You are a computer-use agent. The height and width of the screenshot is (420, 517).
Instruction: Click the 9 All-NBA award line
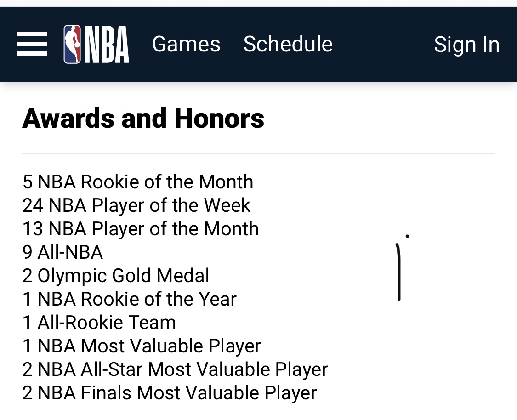[x=62, y=252]
